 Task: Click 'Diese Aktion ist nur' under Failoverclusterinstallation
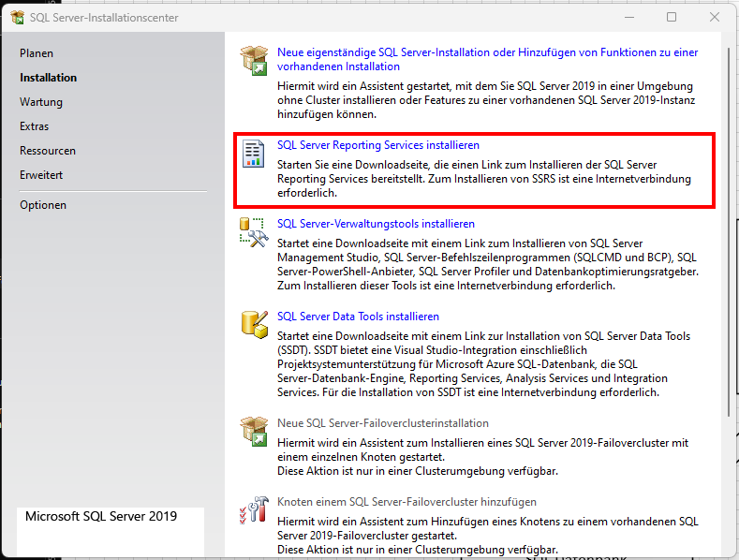(x=418, y=471)
